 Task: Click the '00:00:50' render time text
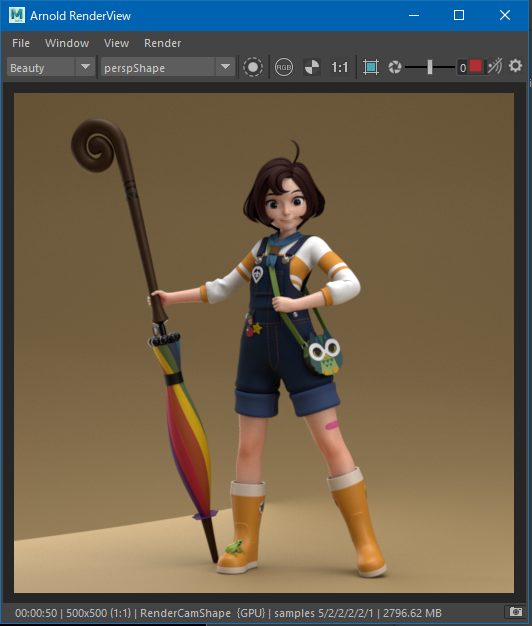(x=36, y=613)
